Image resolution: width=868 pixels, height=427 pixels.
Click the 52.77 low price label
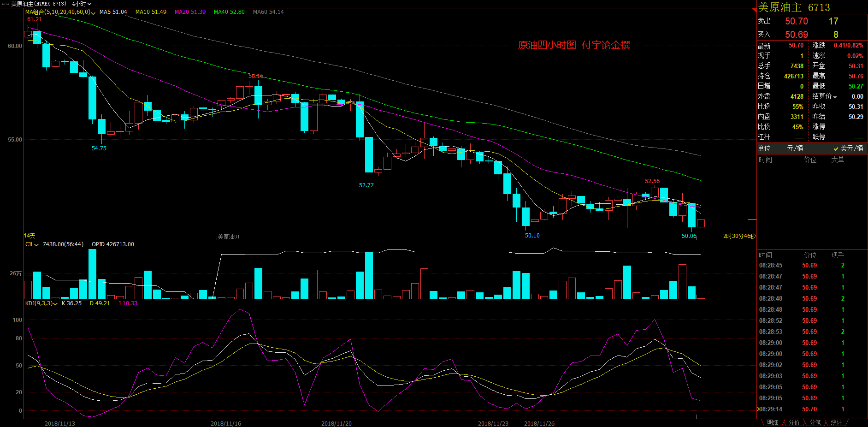366,185
